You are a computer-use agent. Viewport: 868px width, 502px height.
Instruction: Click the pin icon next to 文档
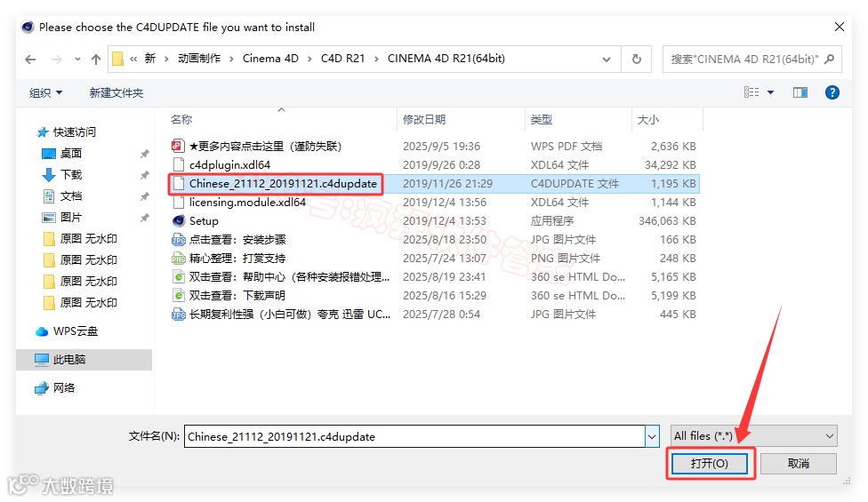144,196
